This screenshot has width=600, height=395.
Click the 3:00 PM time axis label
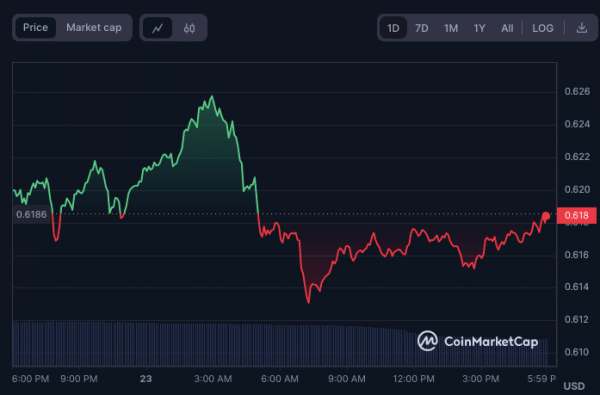[481, 379]
